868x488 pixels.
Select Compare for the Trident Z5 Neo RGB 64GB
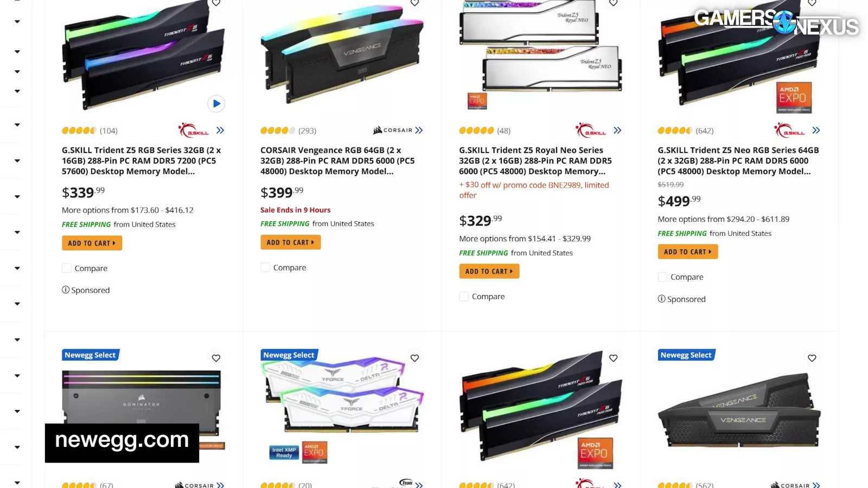click(x=662, y=277)
